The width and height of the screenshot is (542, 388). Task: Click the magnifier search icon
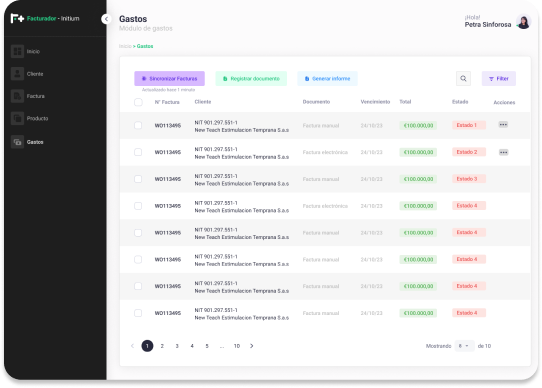(463, 78)
